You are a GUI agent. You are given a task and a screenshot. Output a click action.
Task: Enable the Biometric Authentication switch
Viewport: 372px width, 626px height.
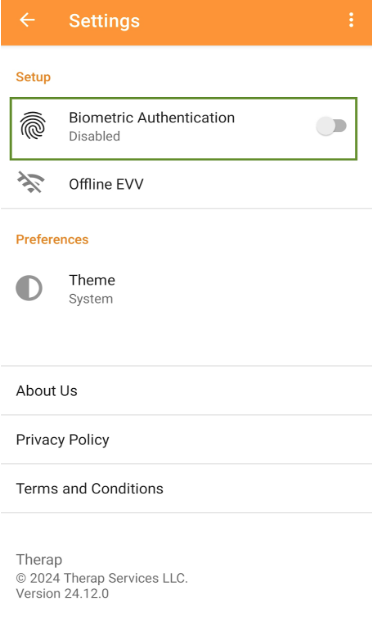click(x=331, y=126)
